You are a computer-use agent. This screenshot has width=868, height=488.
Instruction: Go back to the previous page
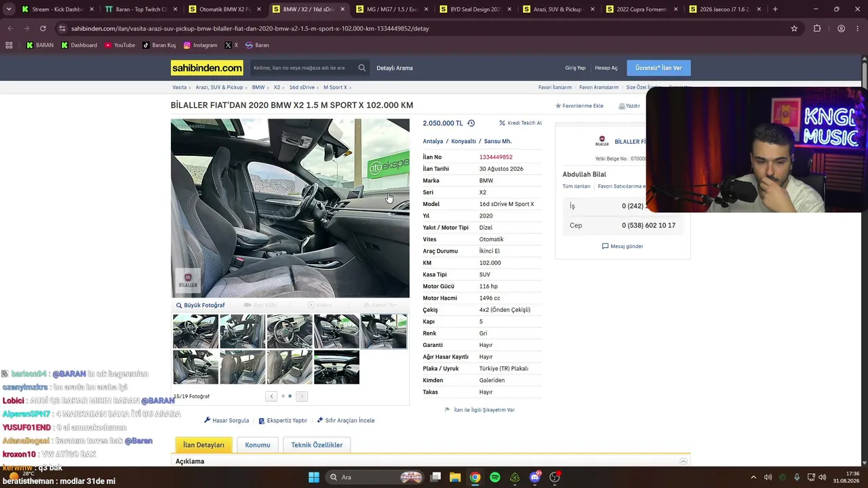10,28
